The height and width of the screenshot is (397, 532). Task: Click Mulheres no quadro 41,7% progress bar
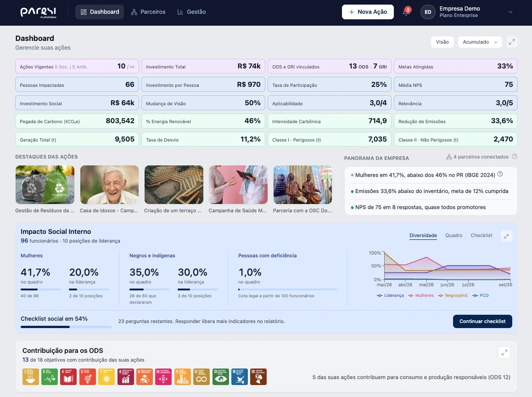40,289
